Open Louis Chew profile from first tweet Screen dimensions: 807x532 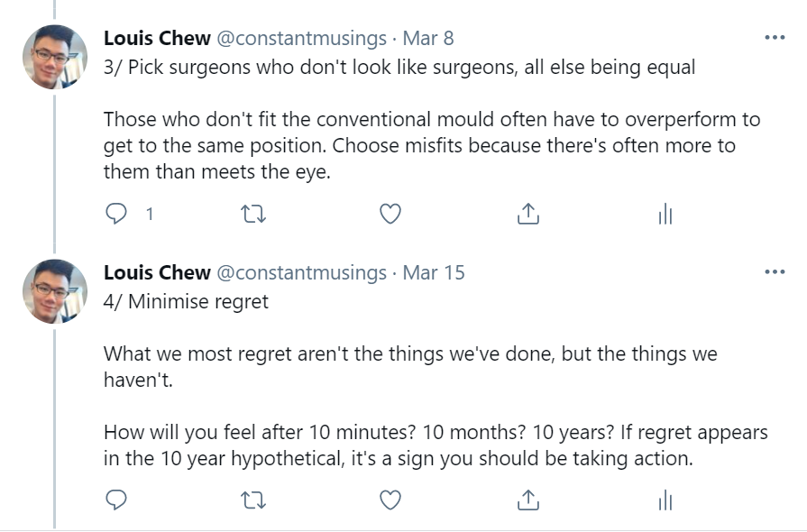tap(157, 39)
